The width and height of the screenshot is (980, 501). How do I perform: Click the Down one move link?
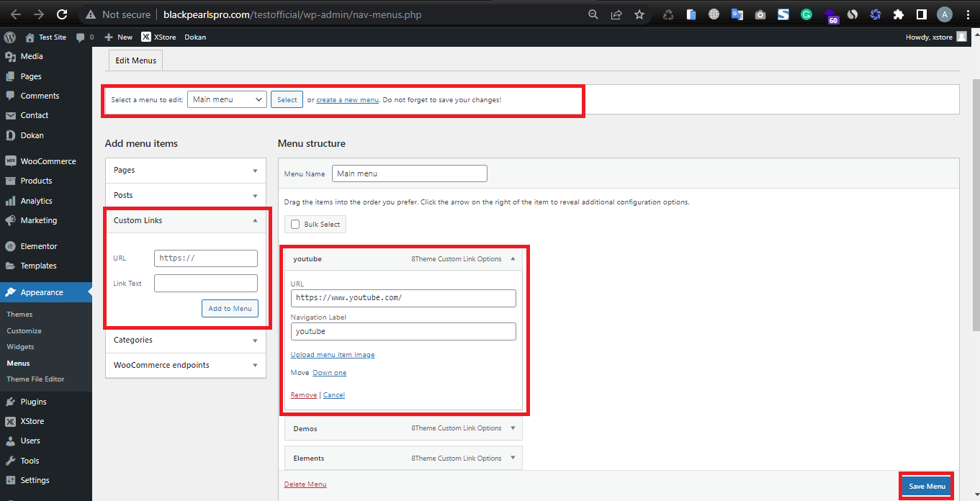pos(330,373)
